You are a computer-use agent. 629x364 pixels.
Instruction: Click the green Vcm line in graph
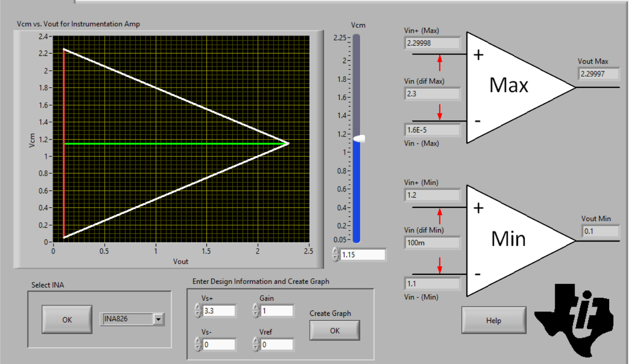pyautogui.click(x=176, y=144)
